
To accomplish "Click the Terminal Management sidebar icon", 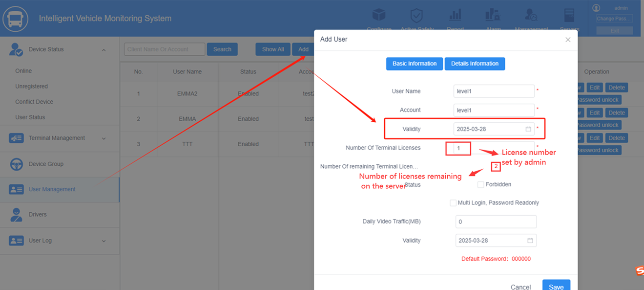I will coord(16,138).
